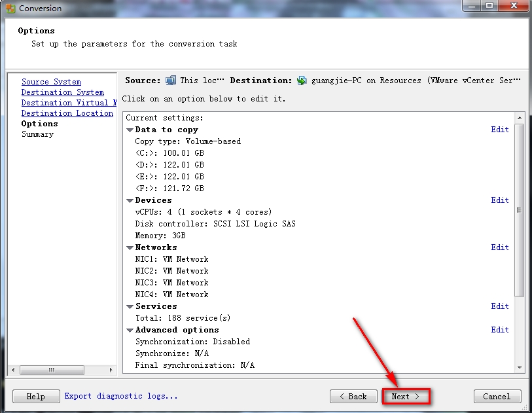Select the vCPUs: 4 row
This screenshot has width=532, height=413.
point(204,212)
